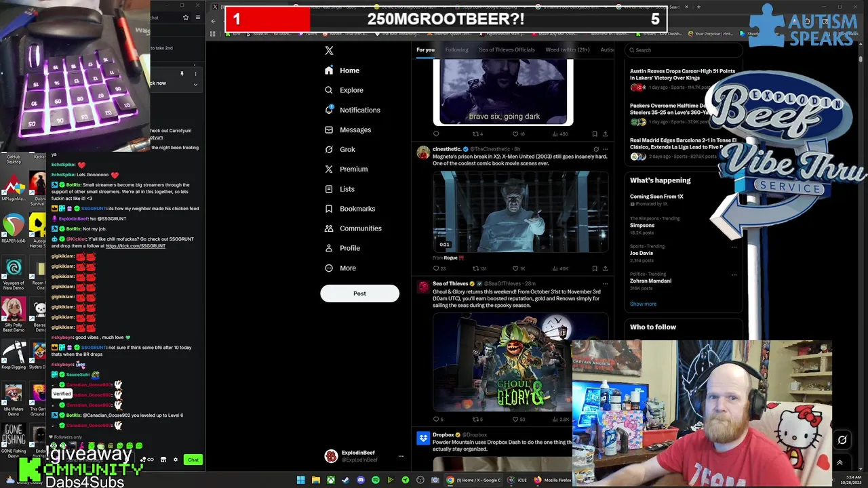Bookmark the bravo six going dark post
The width and height of the screenshot is (868, 488).
pos(595,134)
